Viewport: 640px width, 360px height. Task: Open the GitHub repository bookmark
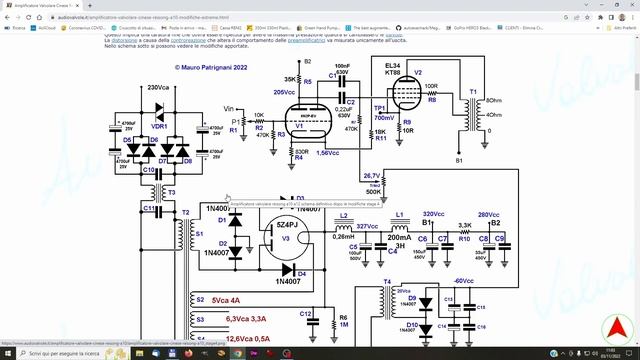click(418, 28)
